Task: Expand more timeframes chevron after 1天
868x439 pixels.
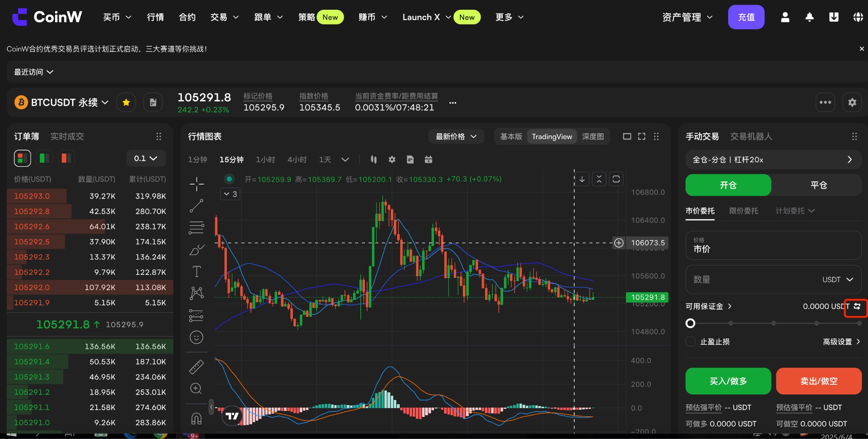Action: [x=345, y=159]
